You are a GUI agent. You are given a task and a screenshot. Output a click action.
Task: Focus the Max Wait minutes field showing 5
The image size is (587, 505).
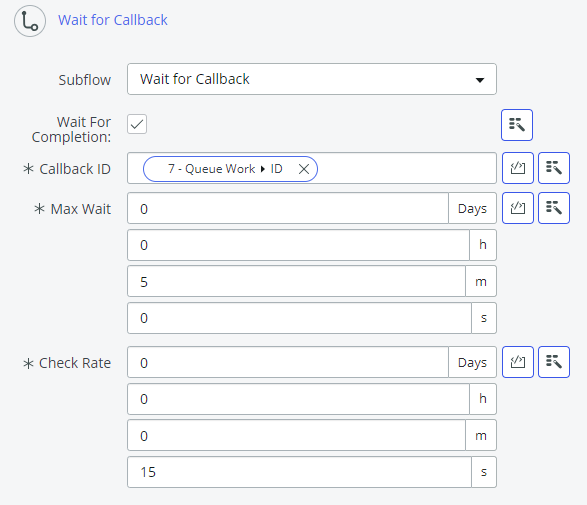coord(296,281)
